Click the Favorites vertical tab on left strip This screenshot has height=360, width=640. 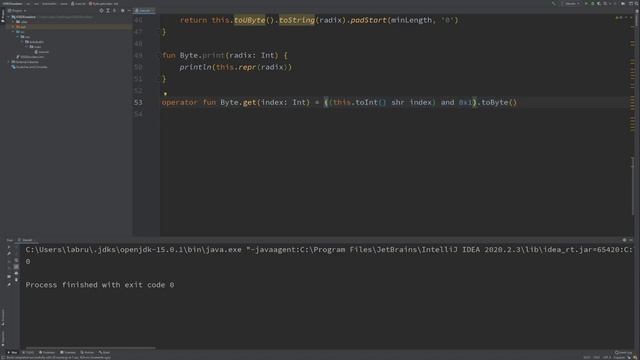[x=3, y=338]
